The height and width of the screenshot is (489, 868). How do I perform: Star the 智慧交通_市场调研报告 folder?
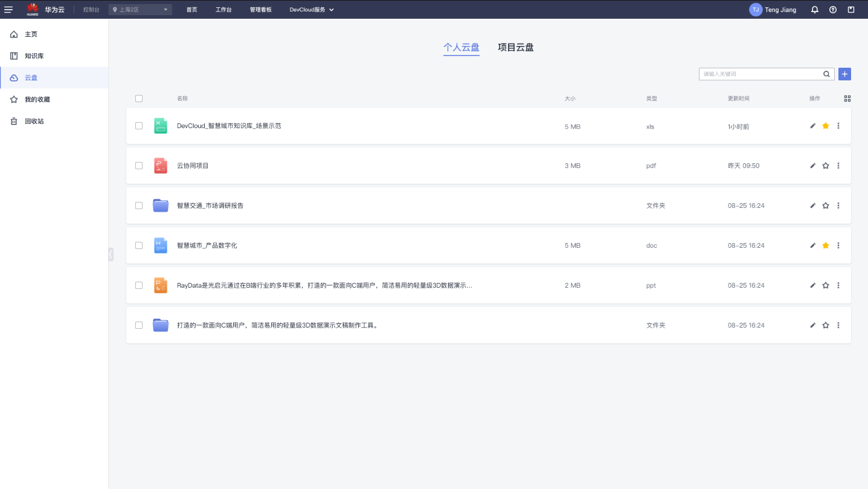(826, 206)
